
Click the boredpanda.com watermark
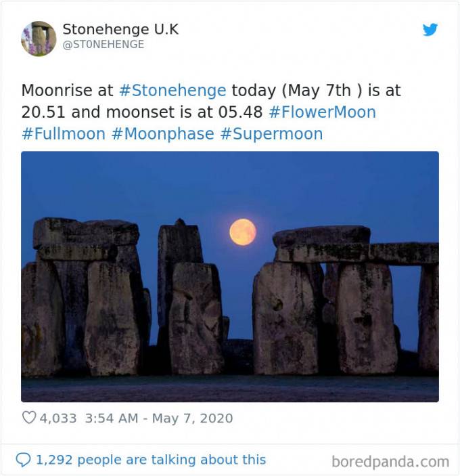pyautogui.click(x=390, y=462)
